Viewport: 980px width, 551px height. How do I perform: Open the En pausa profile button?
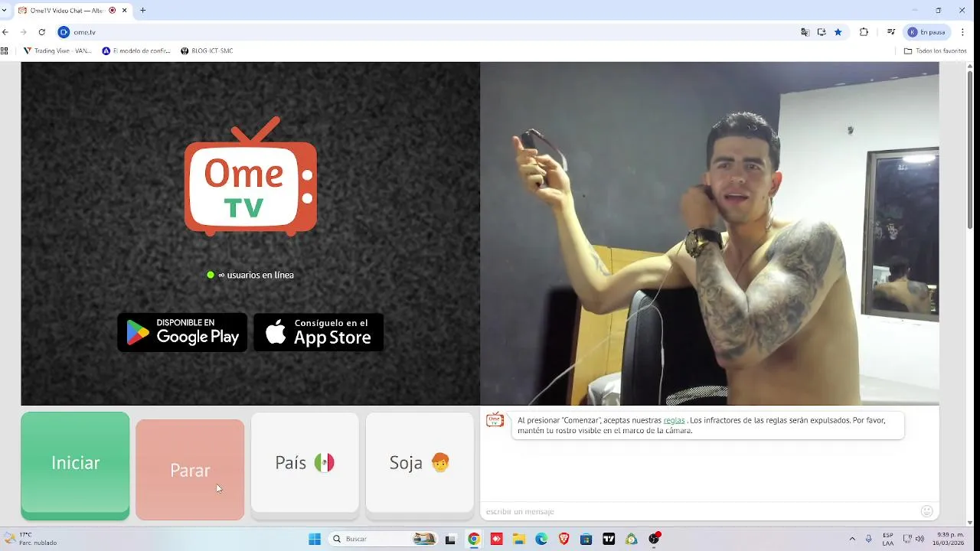[x=927, y=32]
